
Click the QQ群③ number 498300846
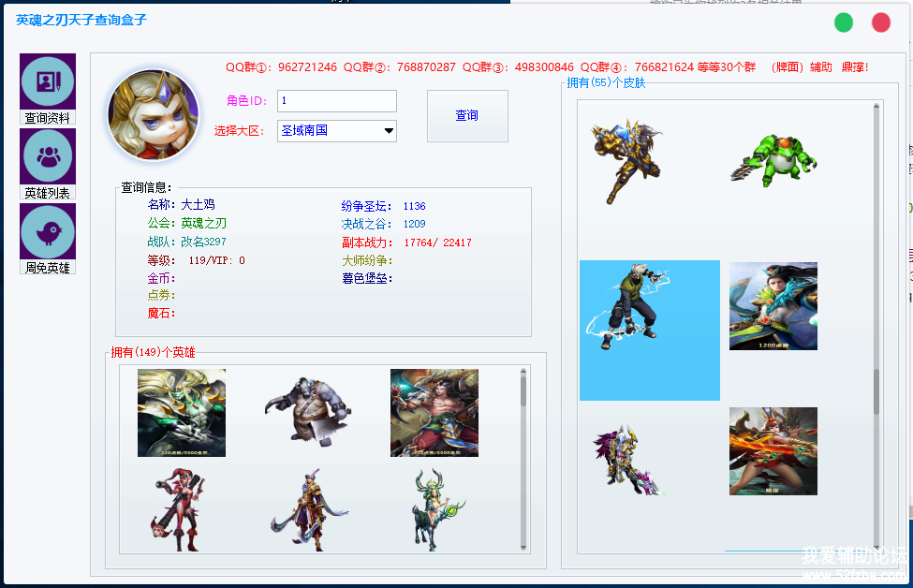544,67
